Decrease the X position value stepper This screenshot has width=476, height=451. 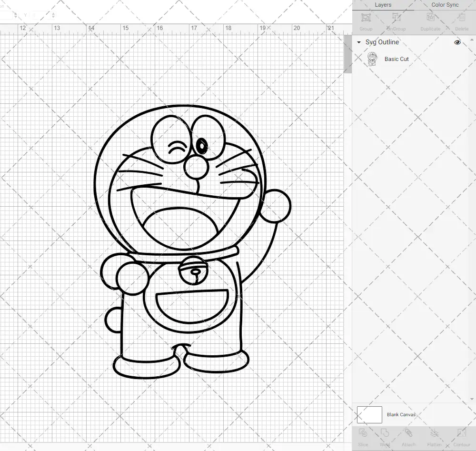tap(16, 18)
